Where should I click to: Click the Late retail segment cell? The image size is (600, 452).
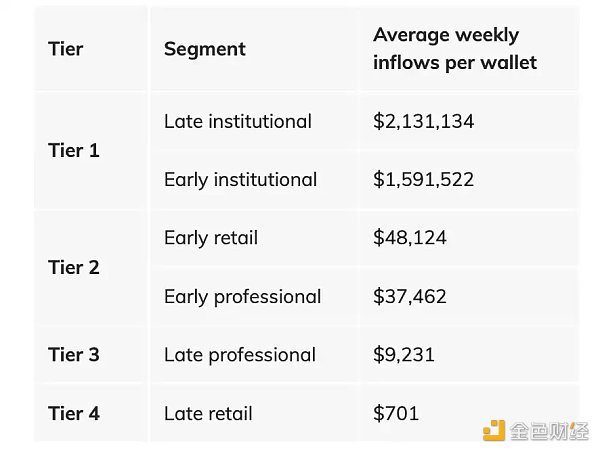(208, 413)
